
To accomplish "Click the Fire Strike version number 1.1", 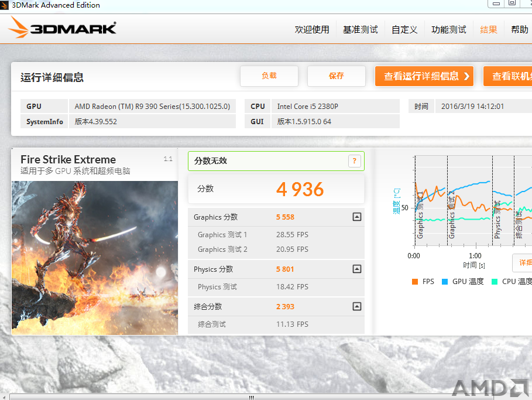I will (x=168, y=159).
